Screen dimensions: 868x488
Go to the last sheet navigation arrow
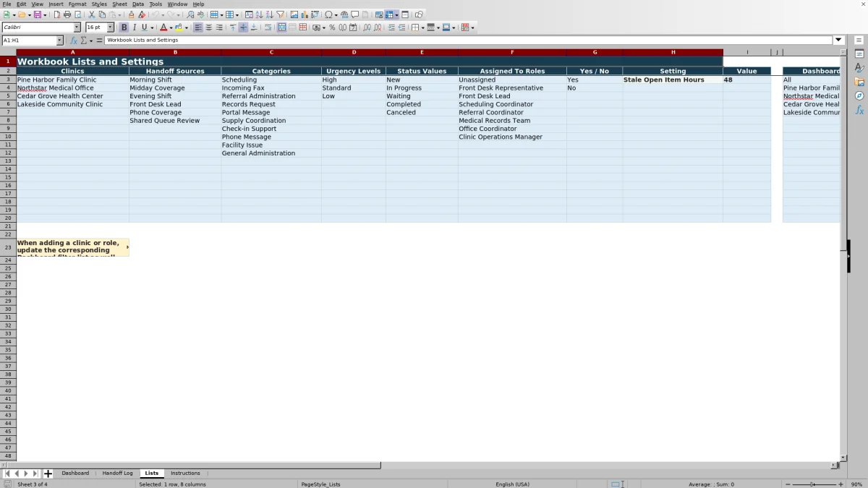click(x=35, y=474)
